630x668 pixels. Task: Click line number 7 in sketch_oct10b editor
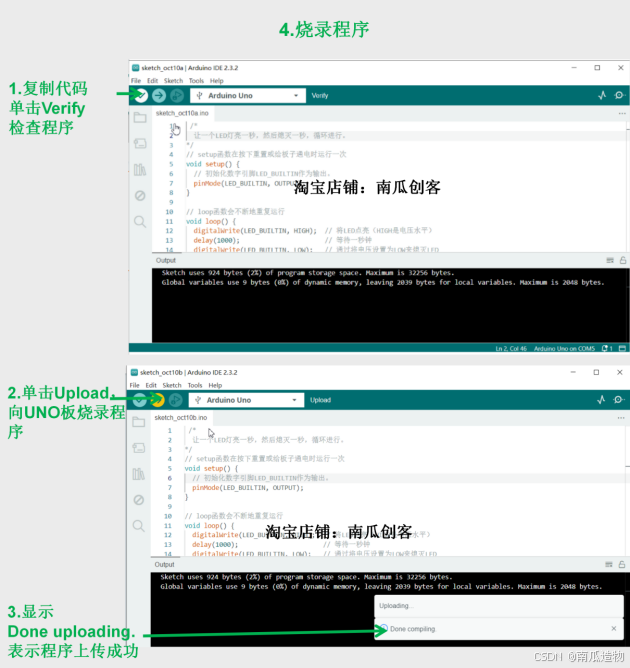coord(170,487)
